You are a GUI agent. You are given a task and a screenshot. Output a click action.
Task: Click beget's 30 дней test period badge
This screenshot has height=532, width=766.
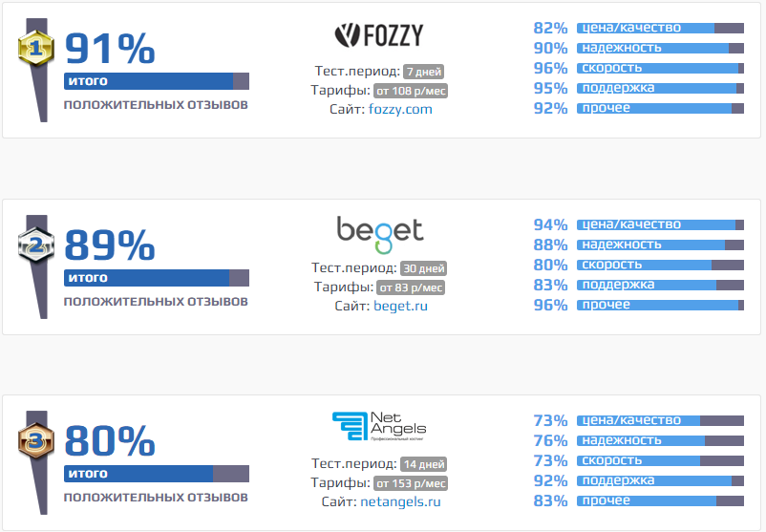pos(423,268)
